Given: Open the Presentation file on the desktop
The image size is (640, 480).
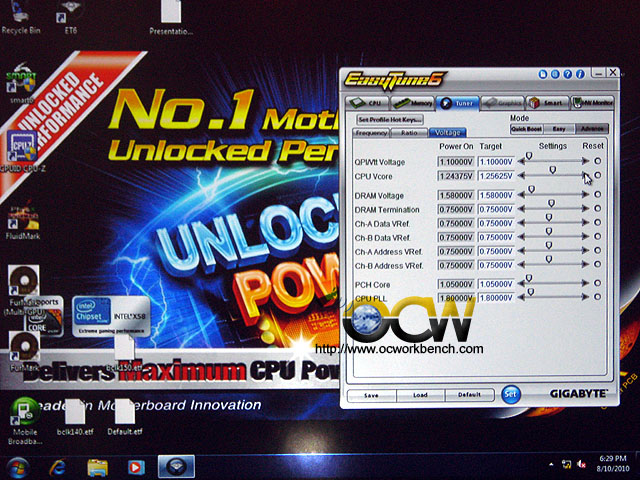Looking at the screenshot, I should click(171, 17).
